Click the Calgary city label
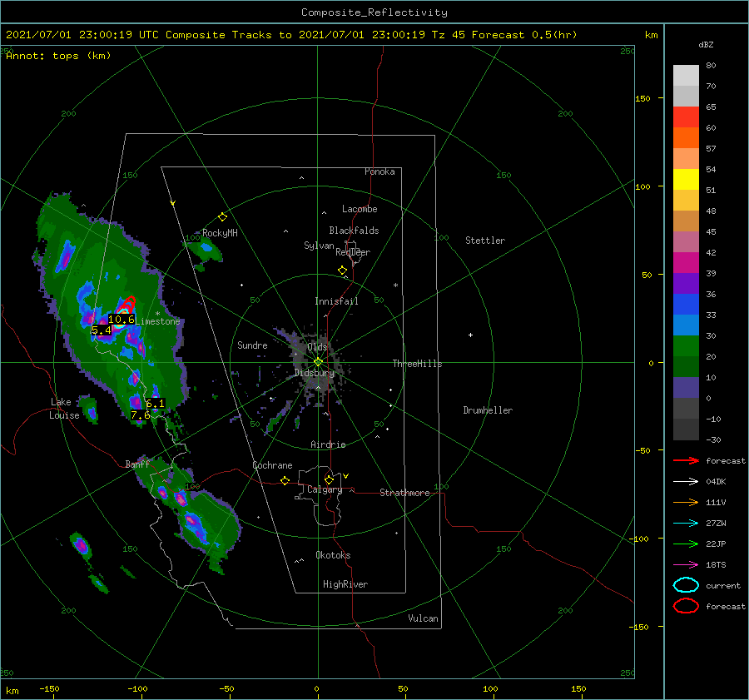The height and width of the screenshot is (700, 749). 325,489
